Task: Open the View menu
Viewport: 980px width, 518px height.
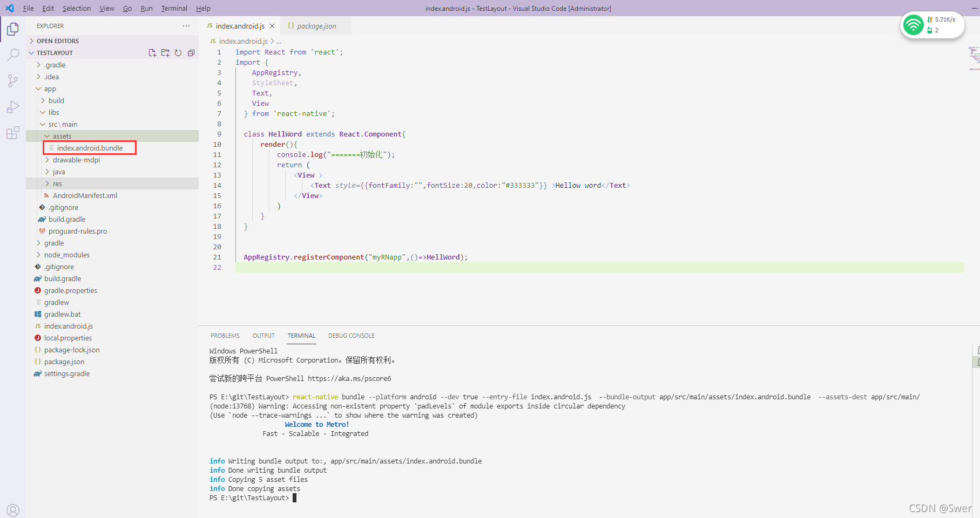Action: (x=107, y=8)
